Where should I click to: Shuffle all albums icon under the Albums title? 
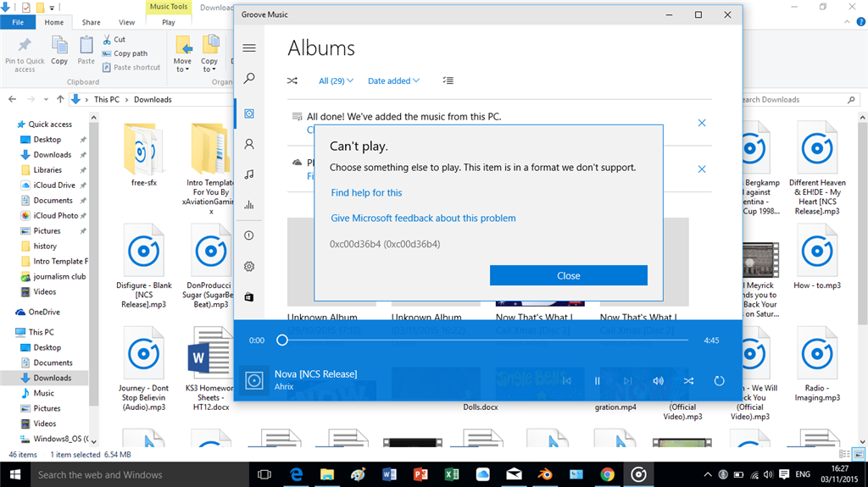(292, 80)
